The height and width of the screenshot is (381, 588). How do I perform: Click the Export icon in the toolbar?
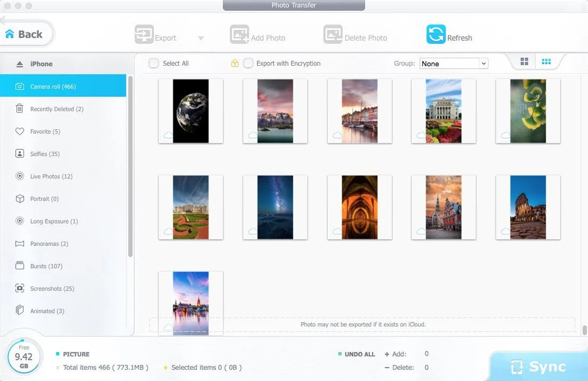coord(144,35)
